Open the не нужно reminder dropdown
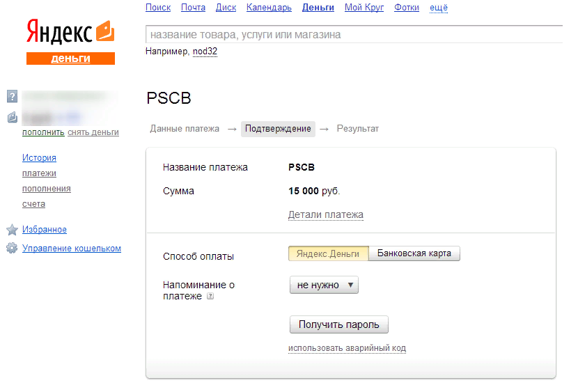 click(x=324, y=285)
